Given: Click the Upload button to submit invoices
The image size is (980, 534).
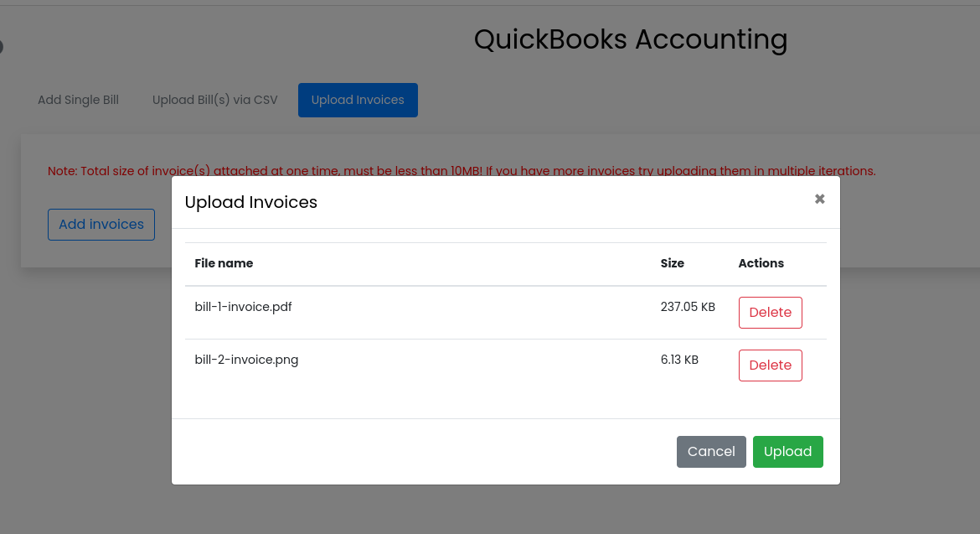Looking at the screenshot, I should [787, 451].
